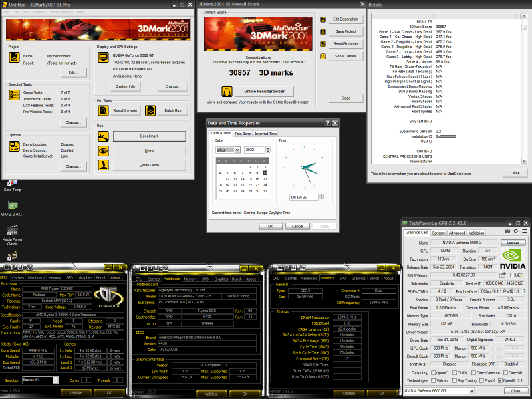Open the GPU-Z desktop shortcut icon
Screen dimensions: 532x399
[12, 208]
